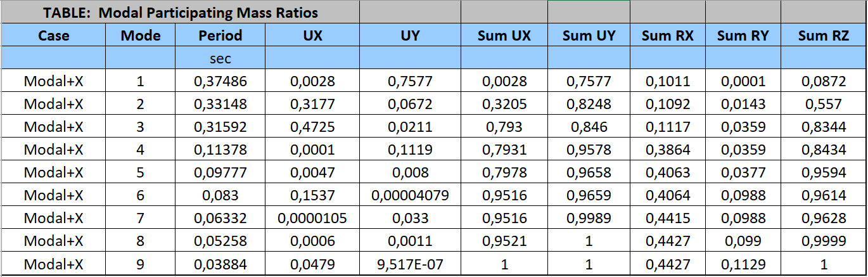Click UY value 0,00004079 in mode 6
This screenshot has width=868, height=277.
click(x=411, y=195)
